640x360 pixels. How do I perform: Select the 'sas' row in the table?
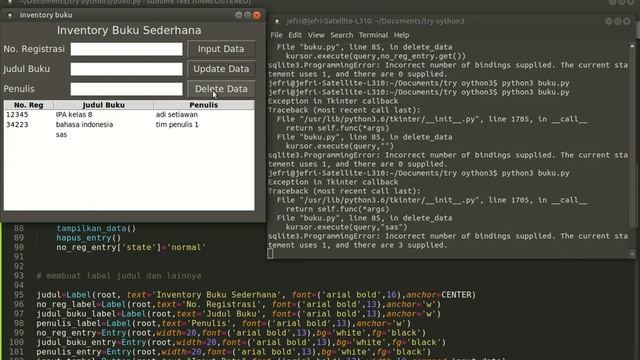(x=129, y=135)
